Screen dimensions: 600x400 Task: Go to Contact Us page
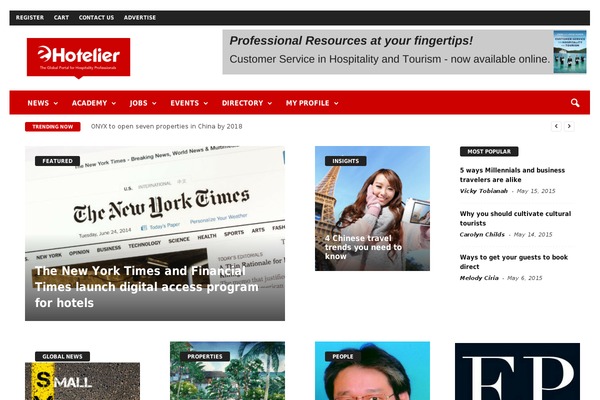coord(96,18)
